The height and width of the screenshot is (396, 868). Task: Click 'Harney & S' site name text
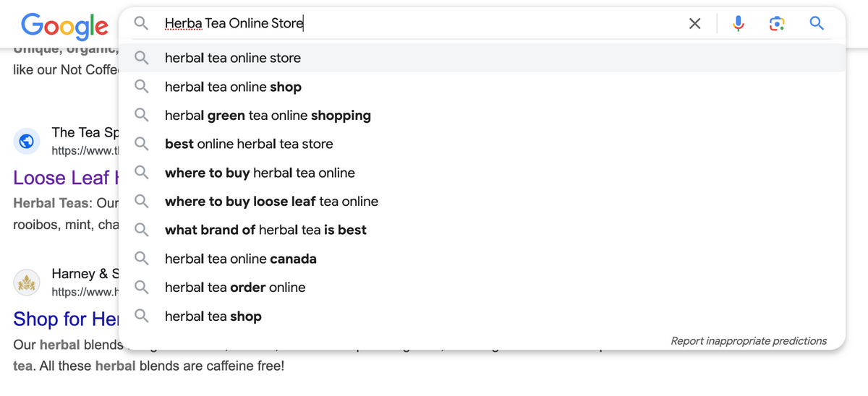tap(85, 274)
